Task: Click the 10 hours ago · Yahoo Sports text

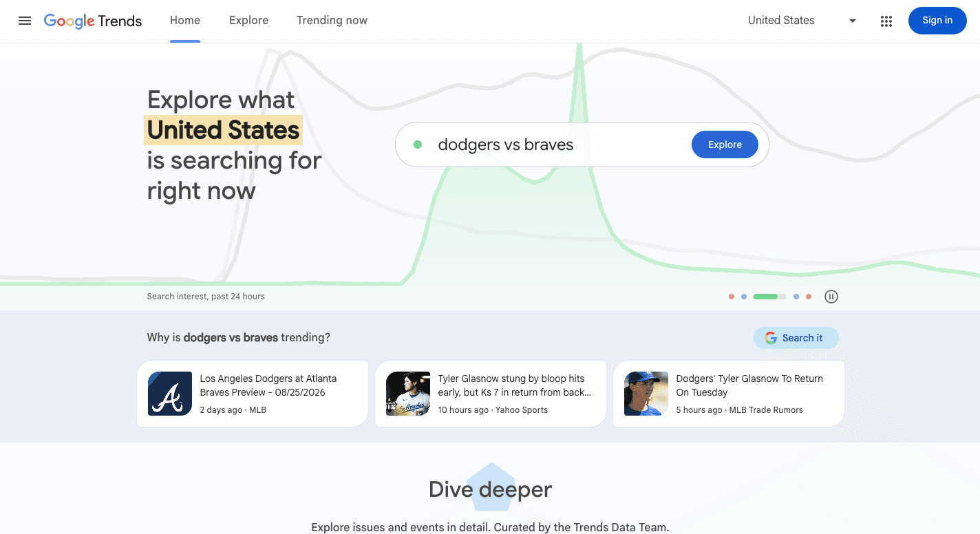Action: tap(493, 410)
